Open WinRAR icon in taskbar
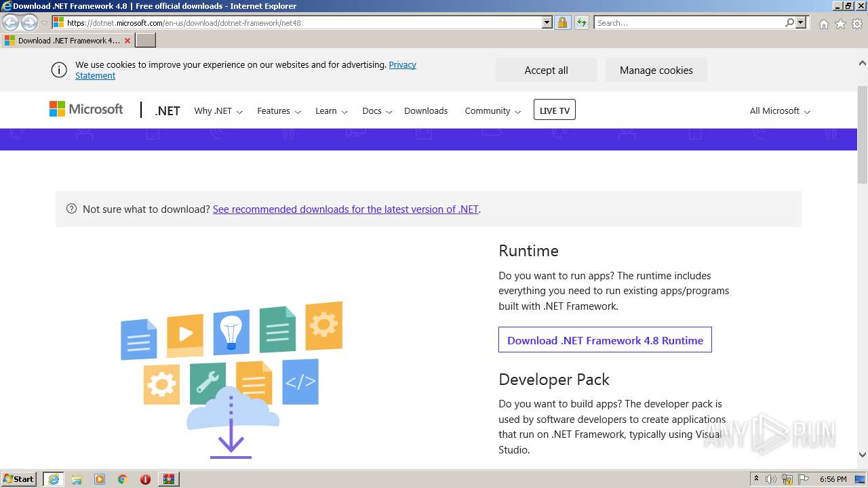Screen dimensions: 868x488 [x=168, y=479]
